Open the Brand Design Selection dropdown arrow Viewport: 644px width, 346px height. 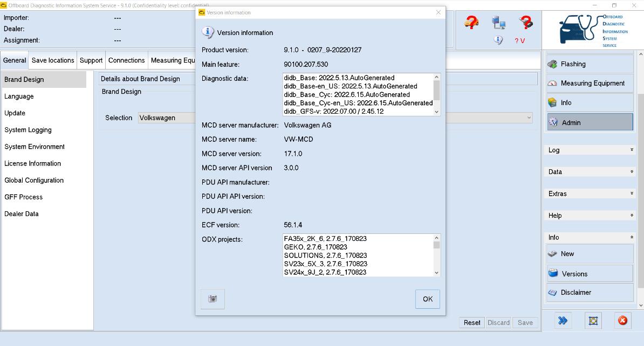pyautogui.click(x=529, y=118)
